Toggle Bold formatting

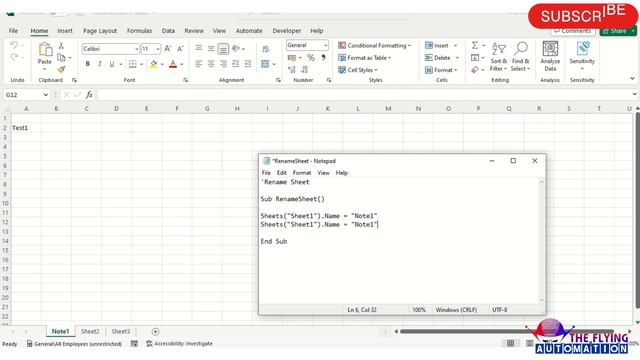[87, 64]
